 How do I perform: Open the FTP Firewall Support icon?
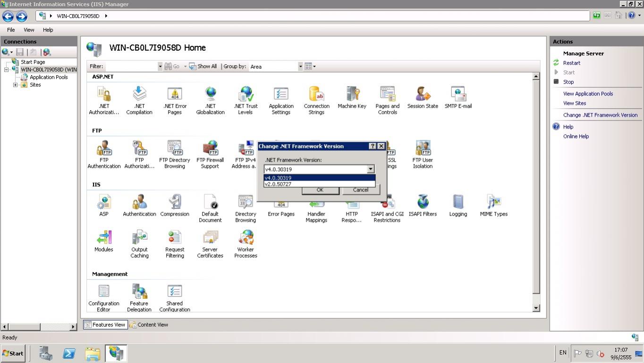coord(210,154)
